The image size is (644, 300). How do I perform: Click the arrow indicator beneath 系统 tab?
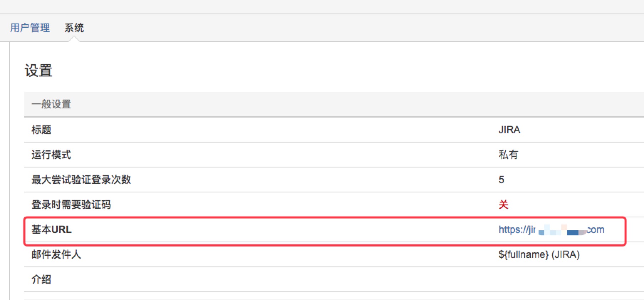coord(74,39)
